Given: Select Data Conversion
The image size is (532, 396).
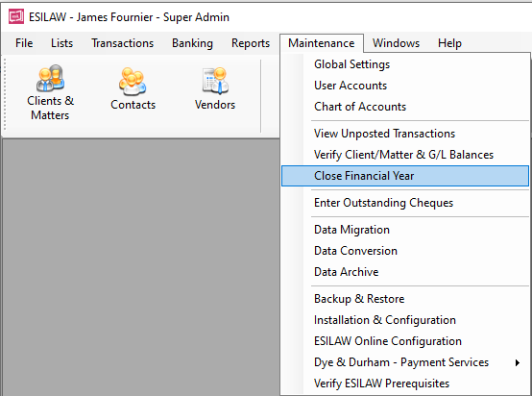Looking at the screenshot, I should [405, 251].
